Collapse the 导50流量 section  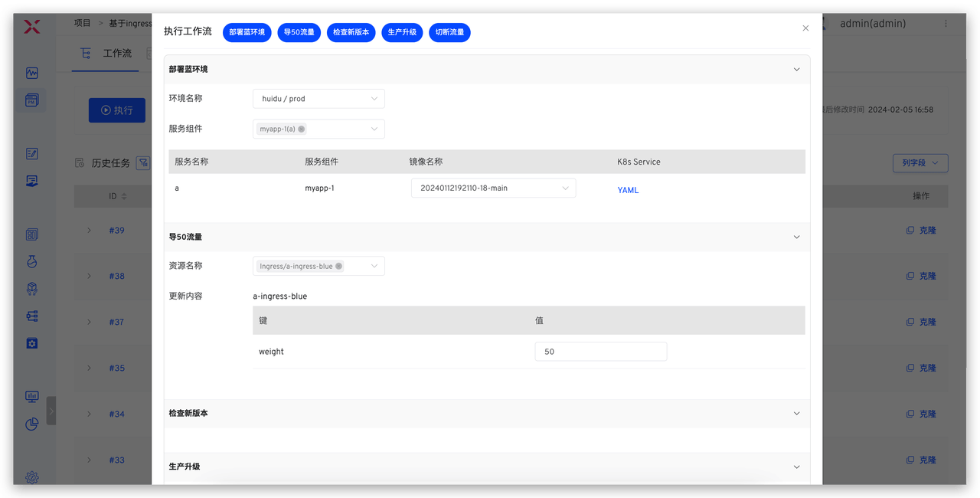pyautogui.click(x=796, y=238)
